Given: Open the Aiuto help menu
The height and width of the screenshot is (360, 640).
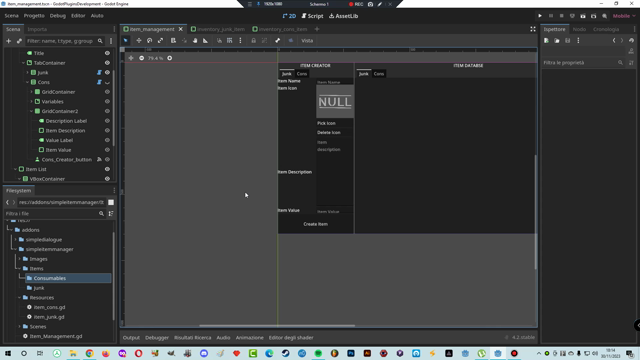Looking at the screenshot, I should (x=97, y=16).
